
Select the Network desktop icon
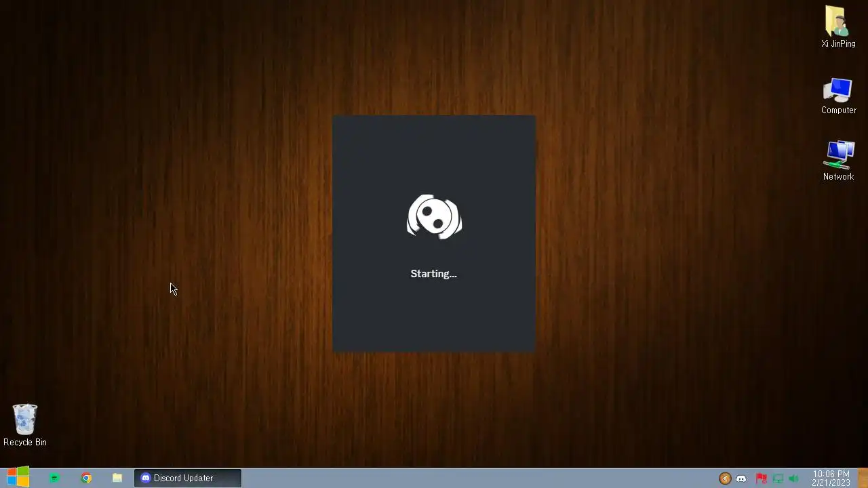838,161
